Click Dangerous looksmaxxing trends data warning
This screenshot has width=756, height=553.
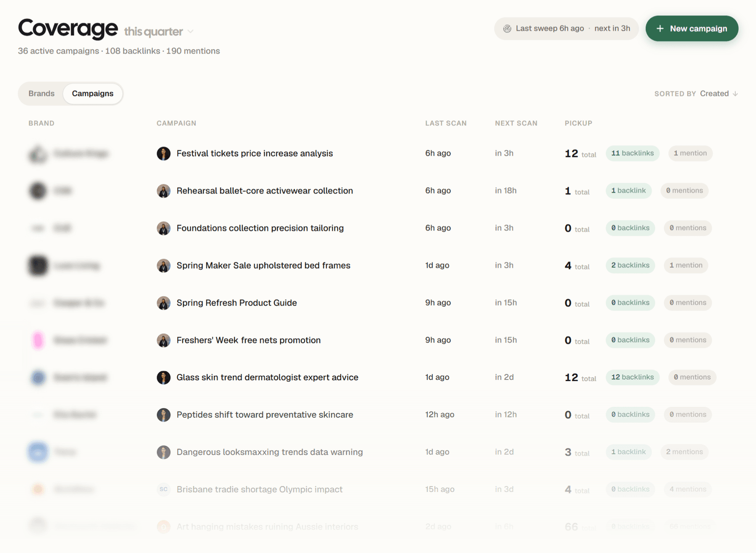point(270,452)
